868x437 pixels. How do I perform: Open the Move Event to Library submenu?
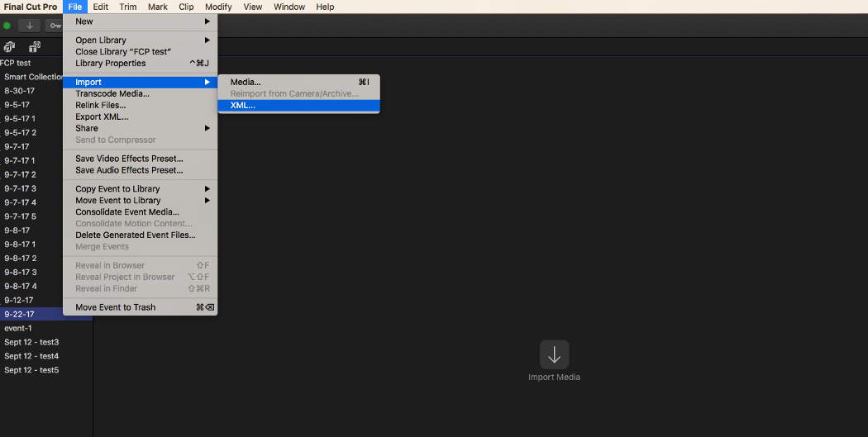[140, 201]
